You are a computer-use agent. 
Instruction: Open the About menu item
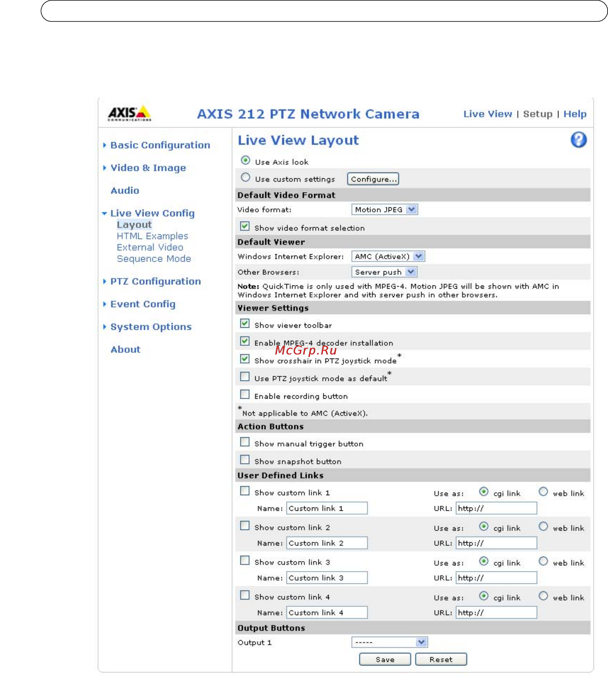125,349
